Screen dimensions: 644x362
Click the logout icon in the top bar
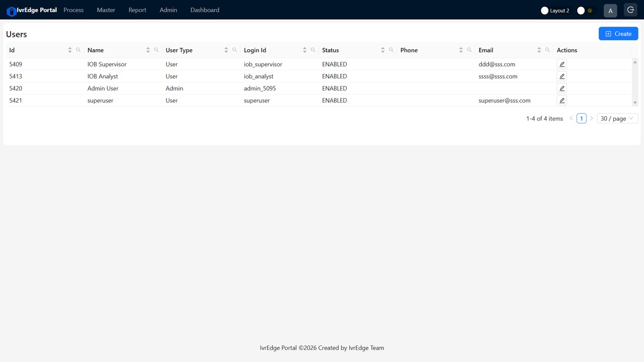[x=630, y=10]
